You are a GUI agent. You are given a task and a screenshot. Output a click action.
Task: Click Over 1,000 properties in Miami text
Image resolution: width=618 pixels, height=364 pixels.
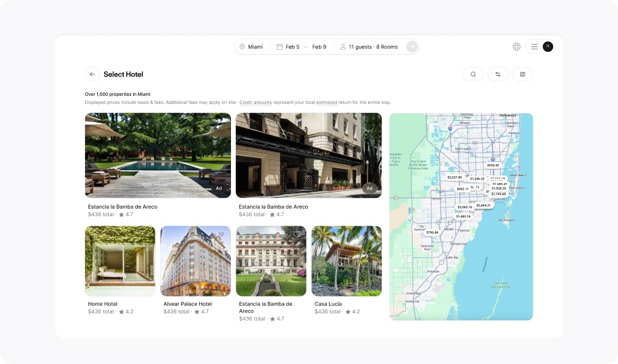tap(118, 94)
